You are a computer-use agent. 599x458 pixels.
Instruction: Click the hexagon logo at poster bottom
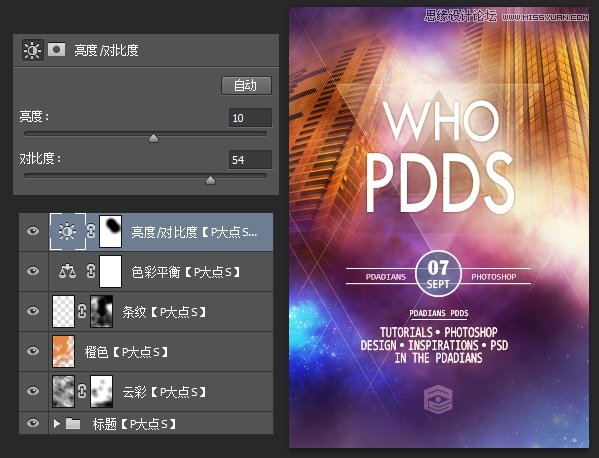click(438, 400)
